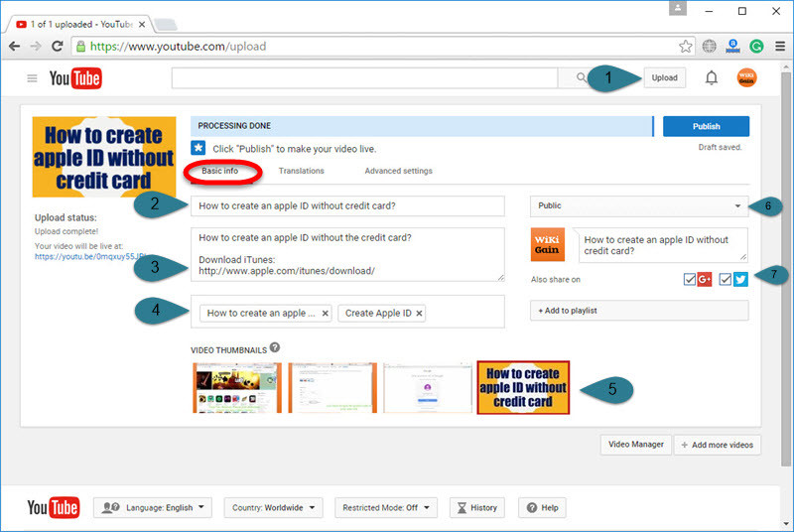Viewport: 794px width, 532px height.
Task: Select the third thumbnail with sign-in page
Action: (x=428, y=388)
